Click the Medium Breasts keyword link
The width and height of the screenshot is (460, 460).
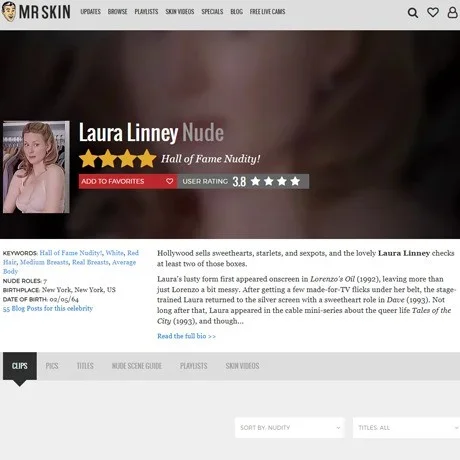coord(44,262)
